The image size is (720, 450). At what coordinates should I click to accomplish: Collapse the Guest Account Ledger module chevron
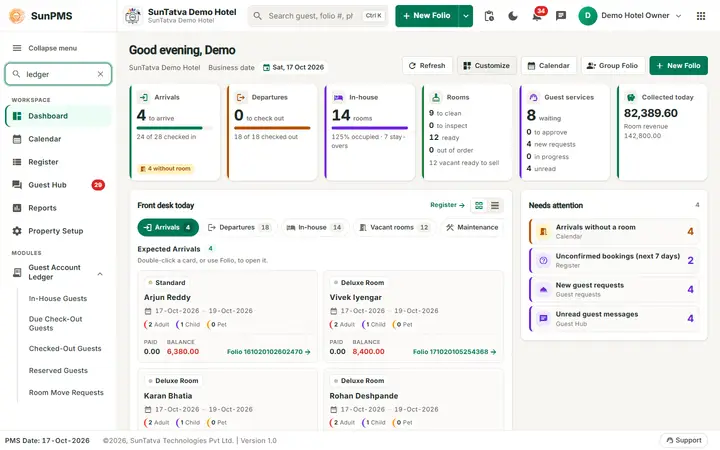pyautogui.click(x=100, y=274)
